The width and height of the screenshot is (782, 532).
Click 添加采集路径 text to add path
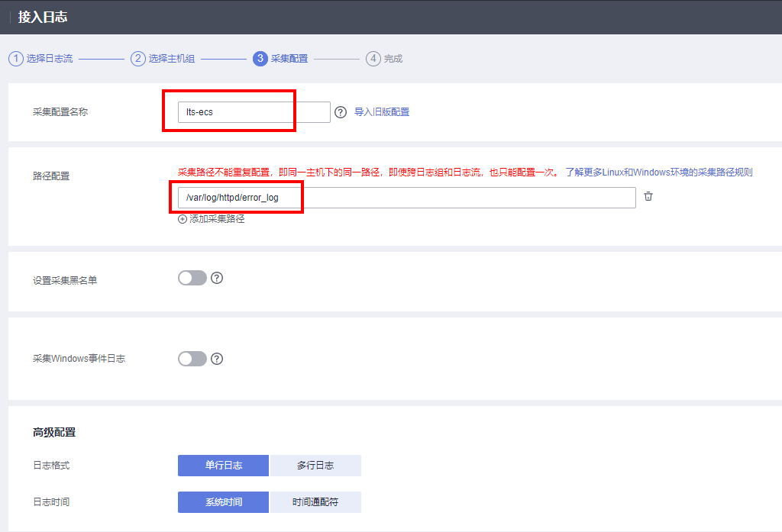(217, 219)
